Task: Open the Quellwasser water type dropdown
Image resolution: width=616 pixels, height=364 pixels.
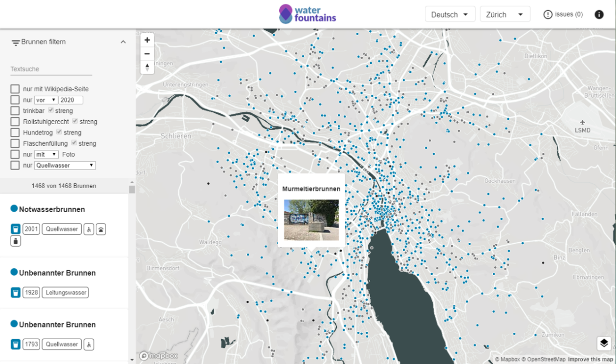Action: 65,165
